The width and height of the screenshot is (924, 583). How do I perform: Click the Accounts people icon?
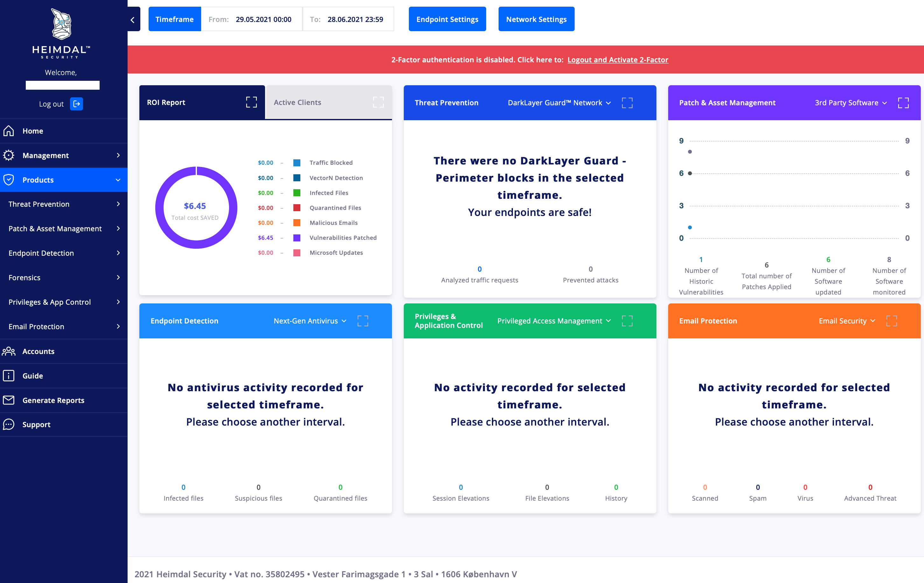9,351
